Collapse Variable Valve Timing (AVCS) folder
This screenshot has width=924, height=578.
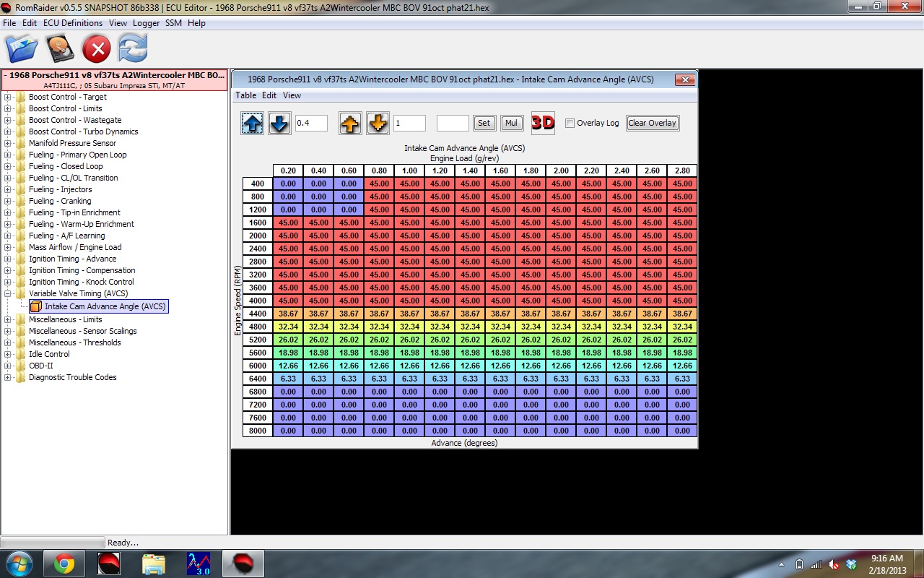[x=8, y=293]
